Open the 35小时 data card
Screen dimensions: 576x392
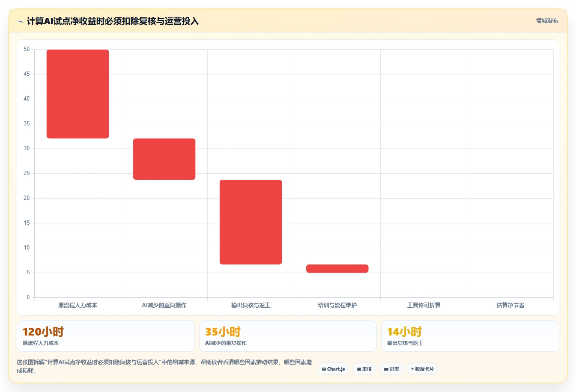pos(288,336)
